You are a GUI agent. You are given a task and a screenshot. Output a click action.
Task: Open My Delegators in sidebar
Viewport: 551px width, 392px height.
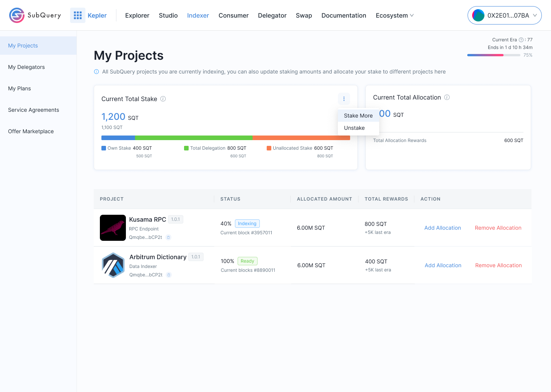coord(38,67)
